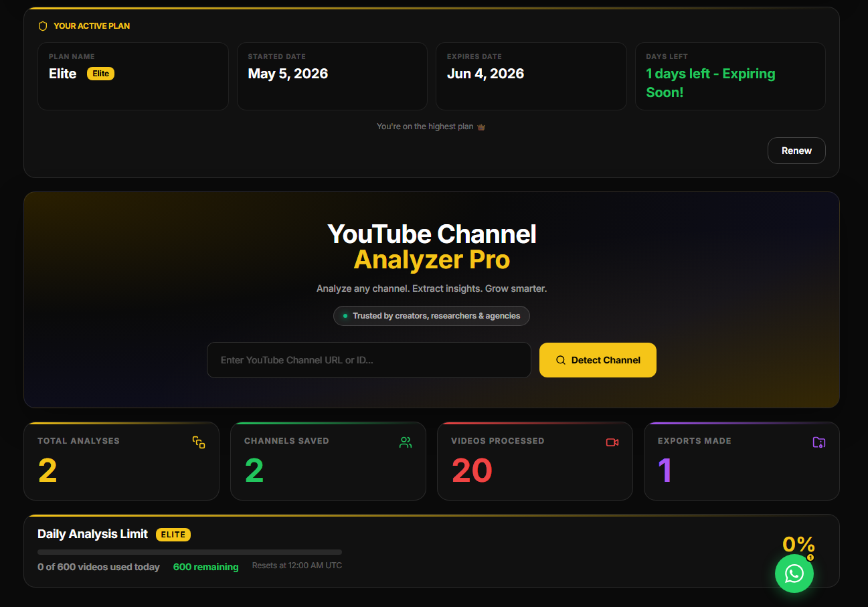Viewport: 868px width, 607px height.
Task: Click the 'PLAN NAME' field label
Action: [x=72, y=57]
